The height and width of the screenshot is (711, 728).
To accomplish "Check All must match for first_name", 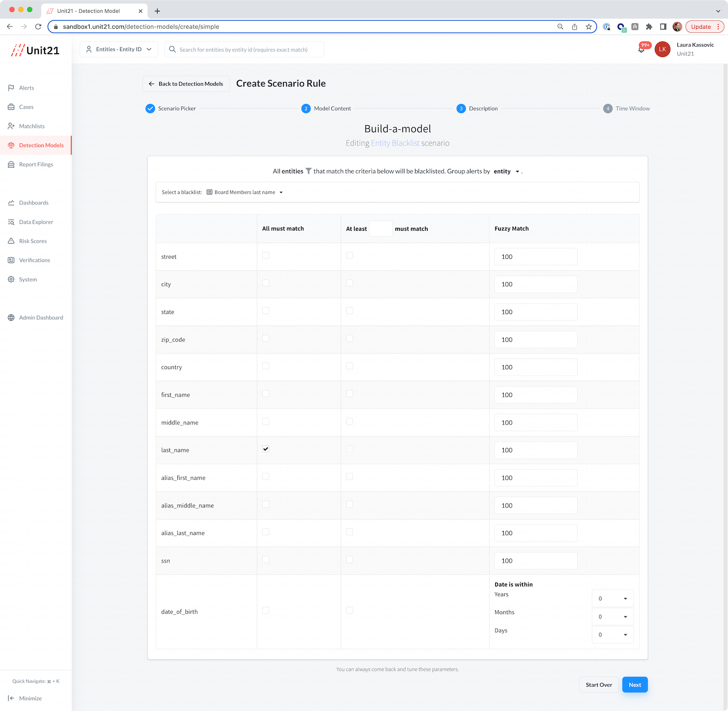I will 266,394.
